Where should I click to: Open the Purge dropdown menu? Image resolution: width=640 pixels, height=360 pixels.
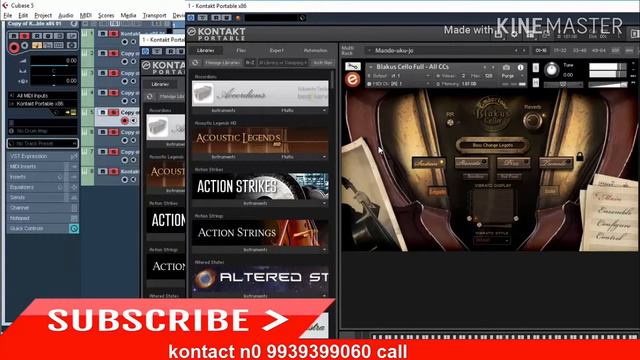pyautogui.click(x=513, y=76)
